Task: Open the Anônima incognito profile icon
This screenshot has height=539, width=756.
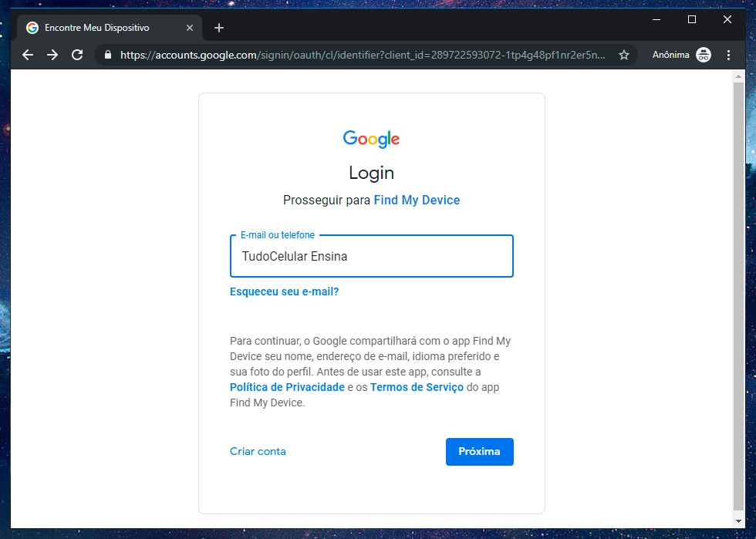Action: pyautogui.click(x=703, y=55)
